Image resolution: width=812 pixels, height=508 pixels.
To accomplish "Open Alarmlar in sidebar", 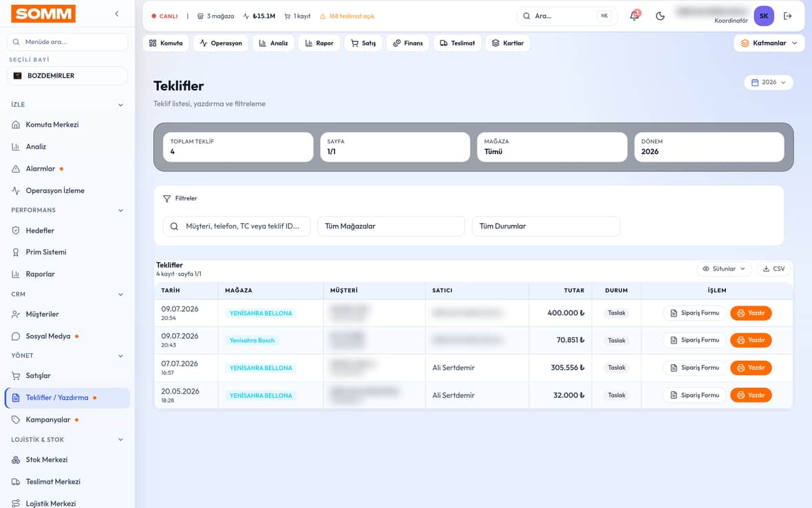I will (x=67, y=169).
